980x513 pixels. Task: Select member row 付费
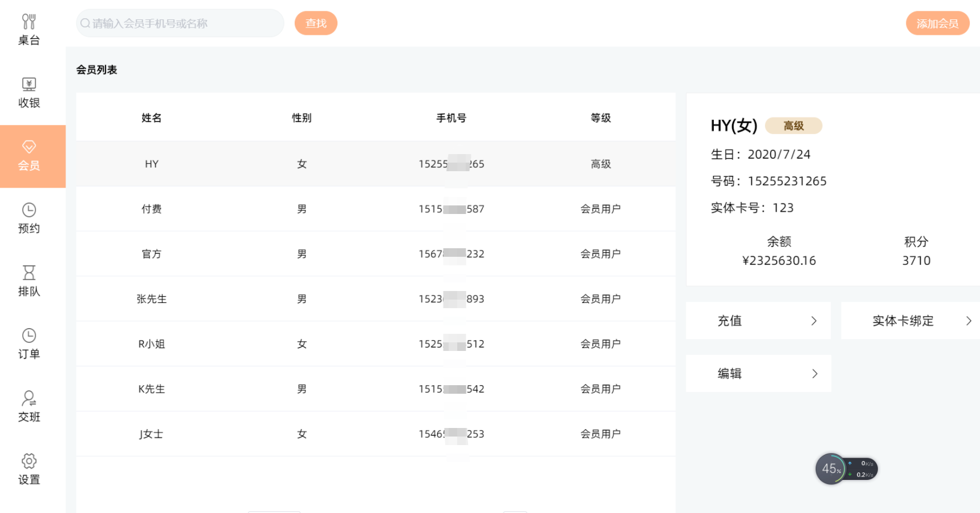pyautogui.click(x=375, y=209)
